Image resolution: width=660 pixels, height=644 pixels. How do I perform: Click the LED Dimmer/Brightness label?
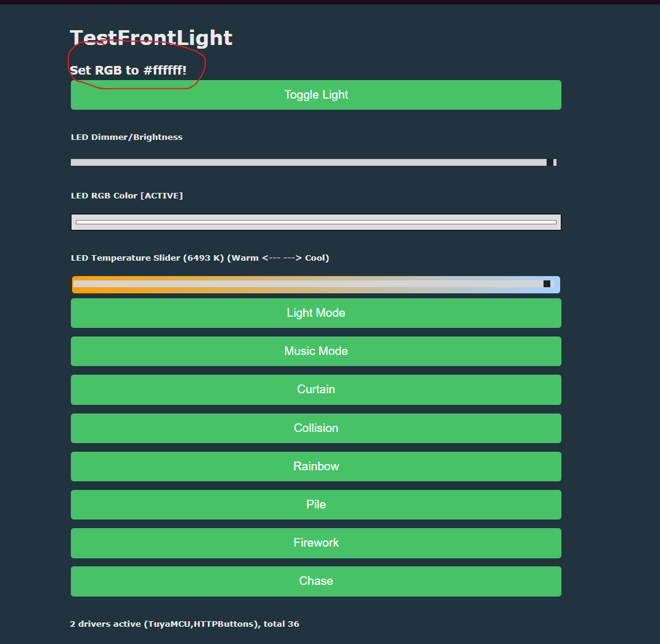point(127,137)
